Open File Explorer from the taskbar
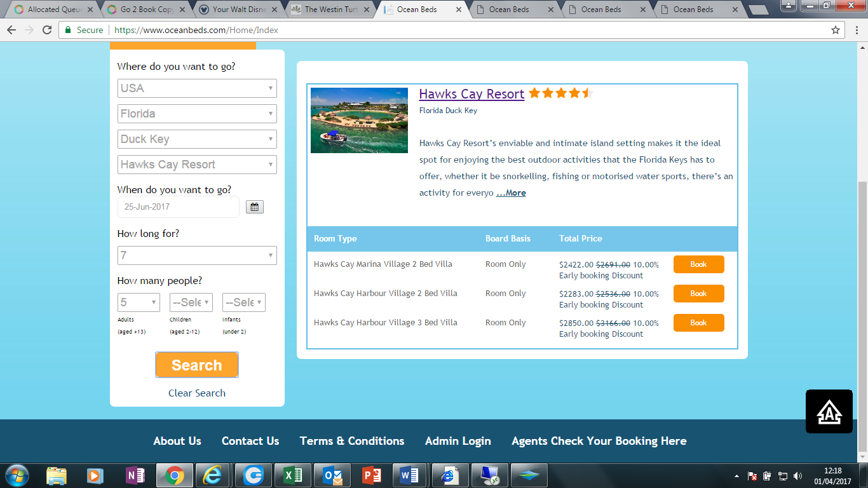Screen dimensions: 868x488 click(x=57, y=475)
